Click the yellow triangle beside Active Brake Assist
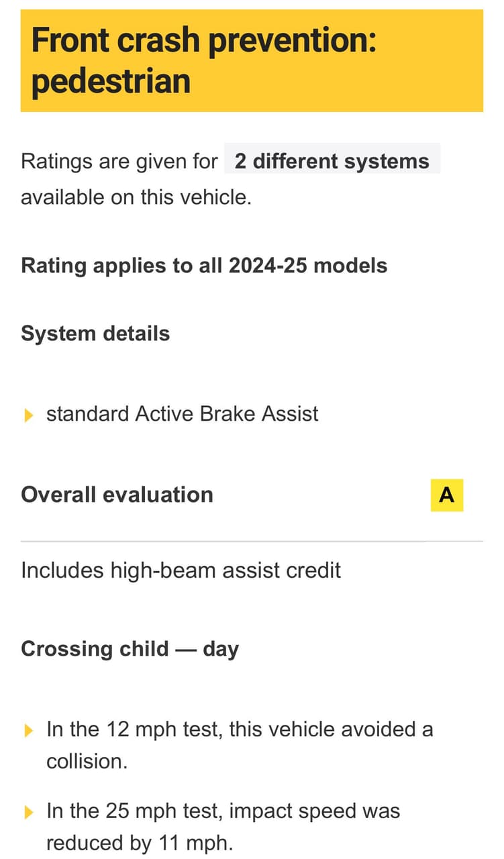 pos(28,415)
